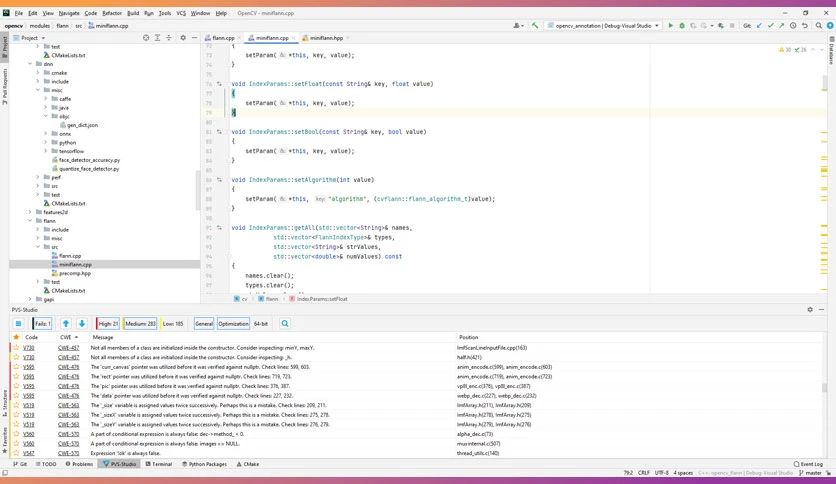
Task: Open Search Everywhere magnifier
Action: pos(818,26)
